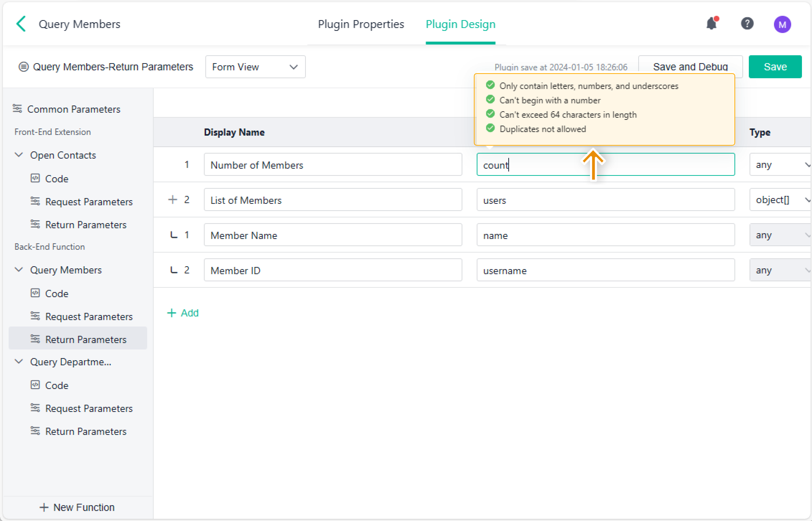Click the Member ID display name field
Screen dimensions: 812x521
click(x=333, y=270)
